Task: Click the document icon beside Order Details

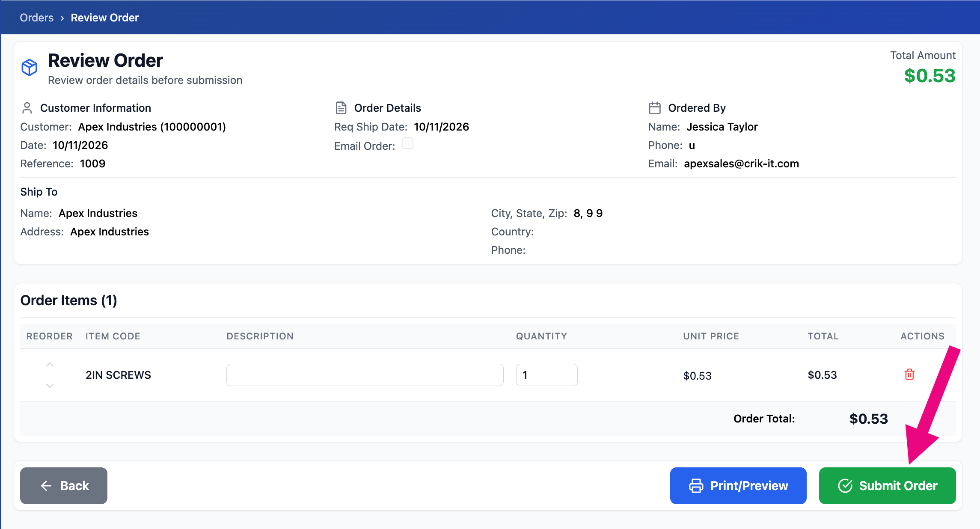Action: point(341,108)
